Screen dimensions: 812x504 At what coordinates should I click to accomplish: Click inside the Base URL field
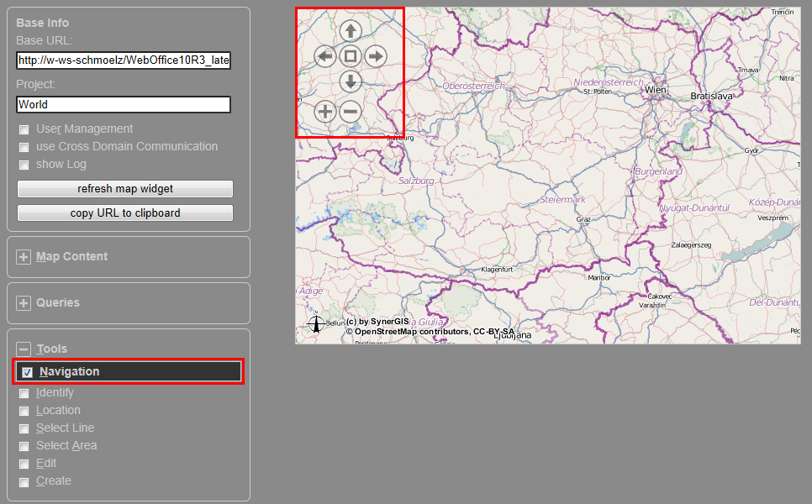tap(123, 60)
